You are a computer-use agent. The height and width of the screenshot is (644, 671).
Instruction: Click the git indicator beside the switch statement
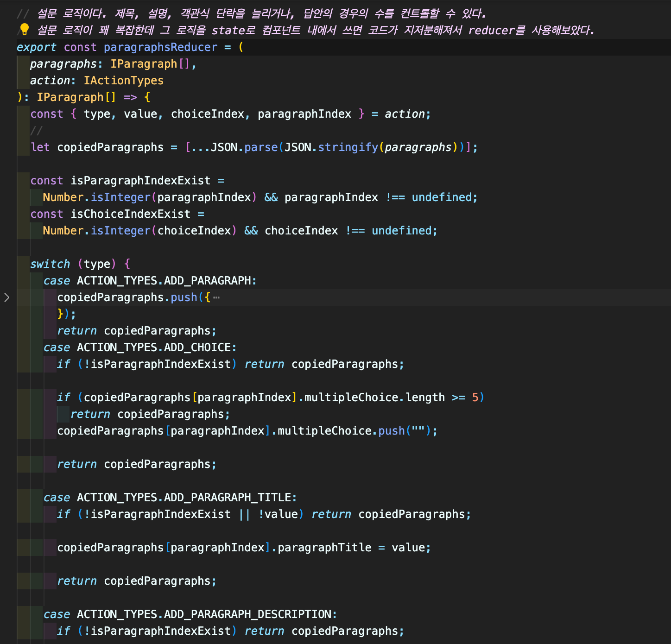[x=24, y=264]
